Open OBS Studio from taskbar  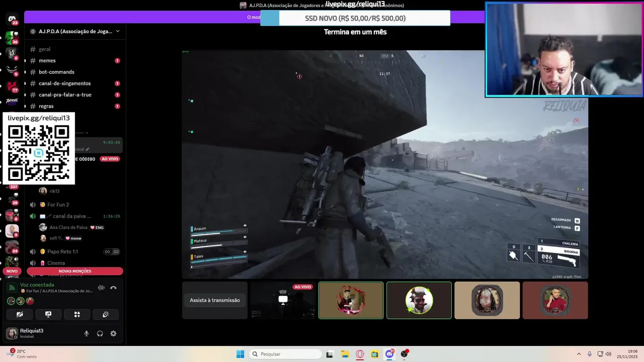[405, 354]
